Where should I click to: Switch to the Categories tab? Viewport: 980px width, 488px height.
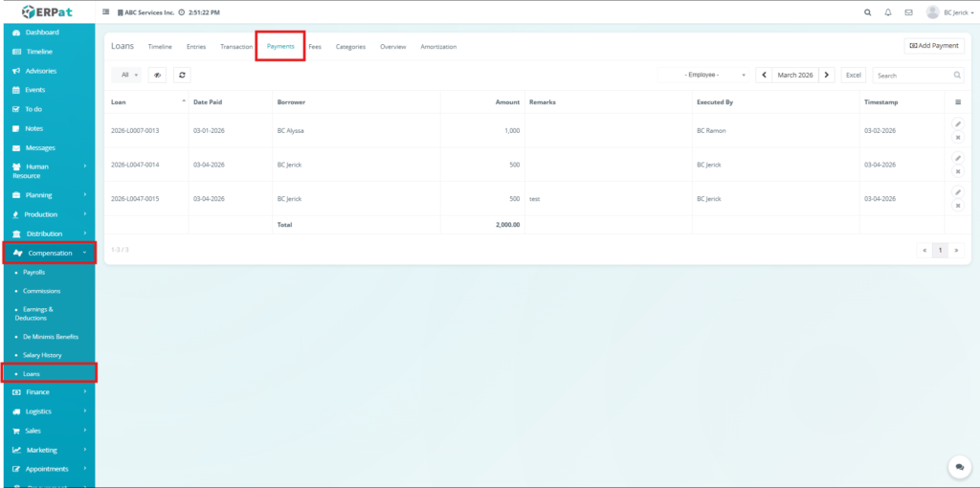350,47
